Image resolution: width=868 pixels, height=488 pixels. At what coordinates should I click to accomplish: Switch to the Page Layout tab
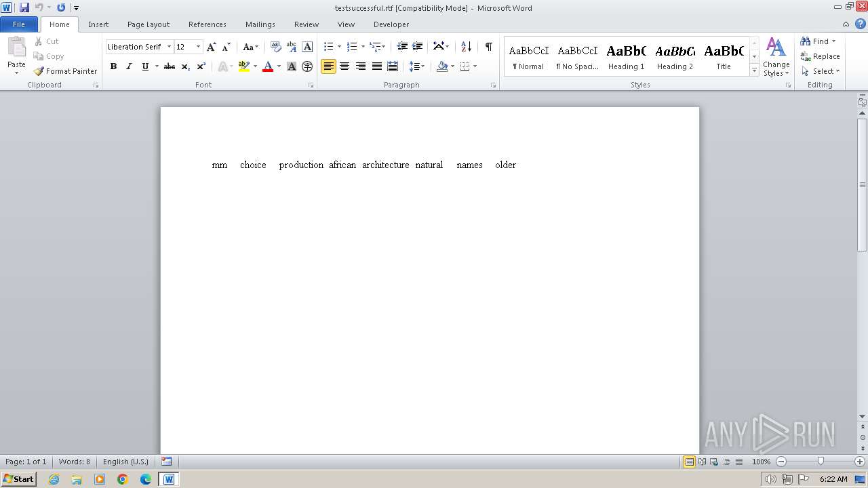pyautogui.click(x=149, y=24)
